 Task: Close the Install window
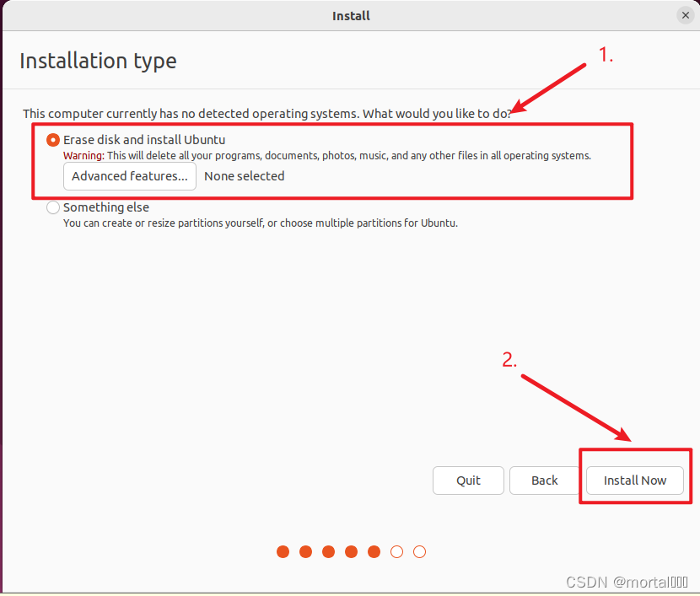tap(686, 16)
